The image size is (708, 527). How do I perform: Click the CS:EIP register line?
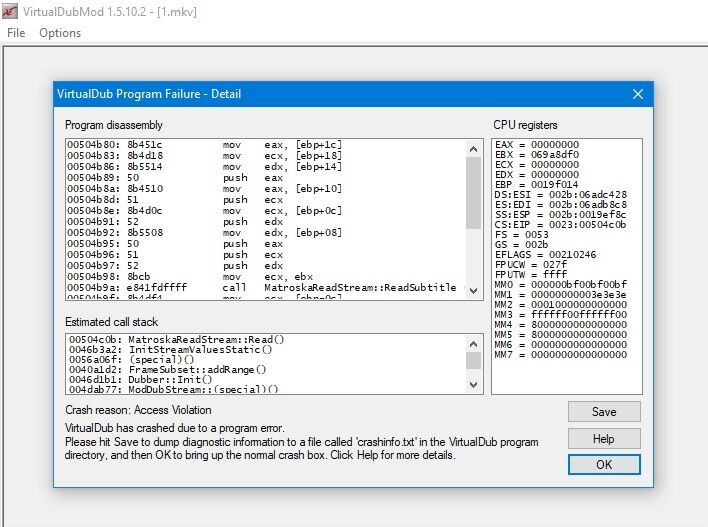coord(561,224)
